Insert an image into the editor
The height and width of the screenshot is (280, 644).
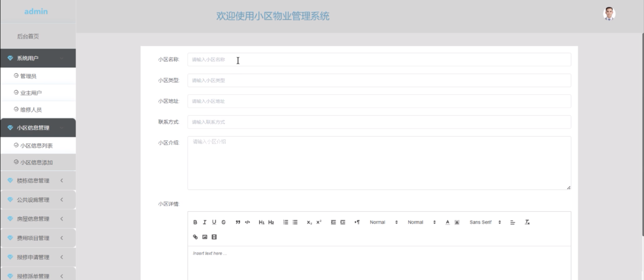205,237
